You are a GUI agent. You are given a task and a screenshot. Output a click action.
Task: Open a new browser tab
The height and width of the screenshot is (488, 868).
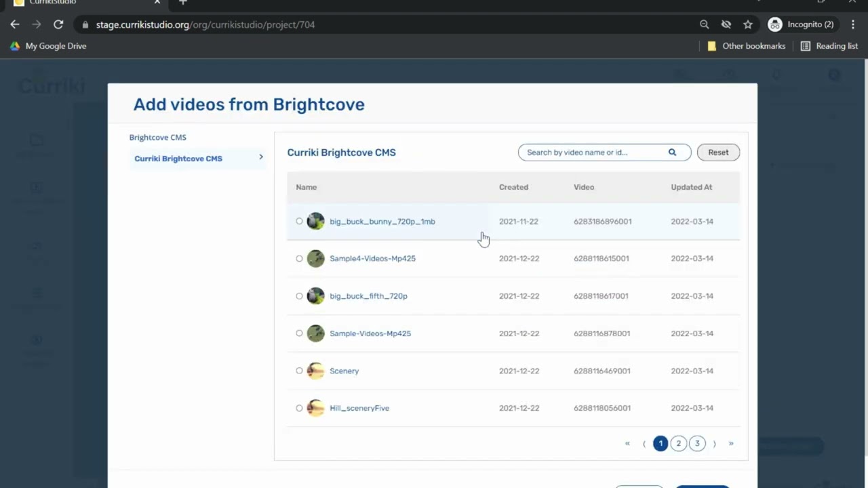[182, 2]
